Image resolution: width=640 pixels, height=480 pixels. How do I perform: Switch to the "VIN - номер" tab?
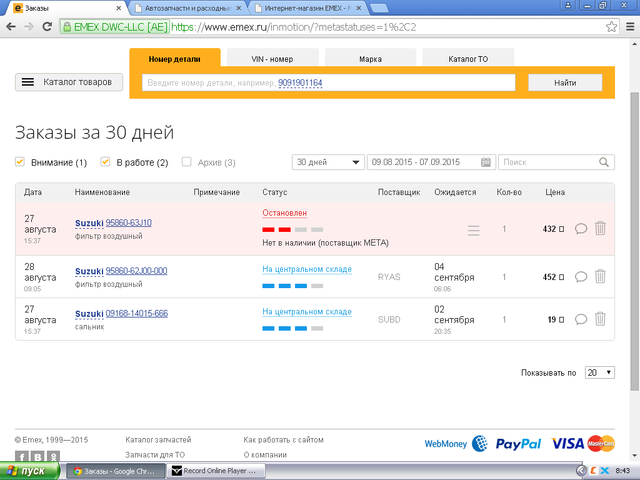[x=272, y=59]
